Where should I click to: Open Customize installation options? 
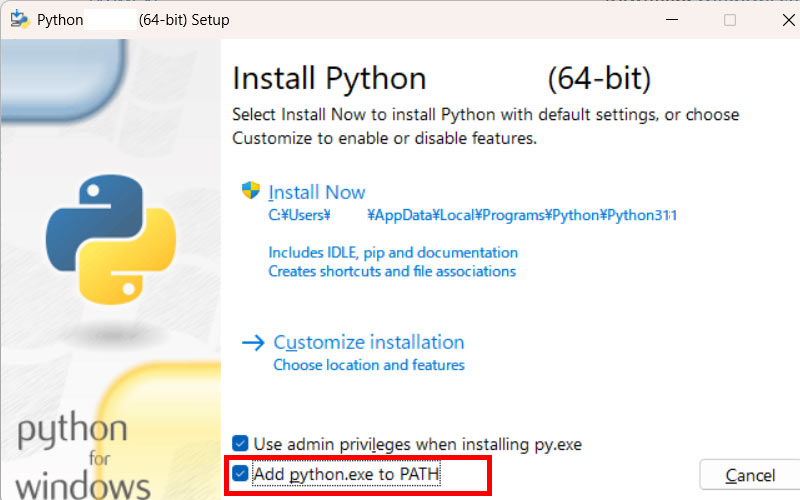tap(368, 342)
